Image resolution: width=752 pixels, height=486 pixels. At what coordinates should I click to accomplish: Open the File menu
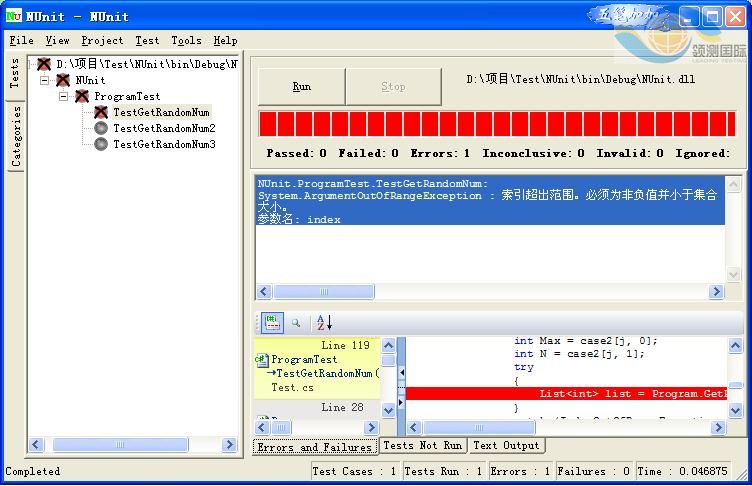(x=22, y=40)
